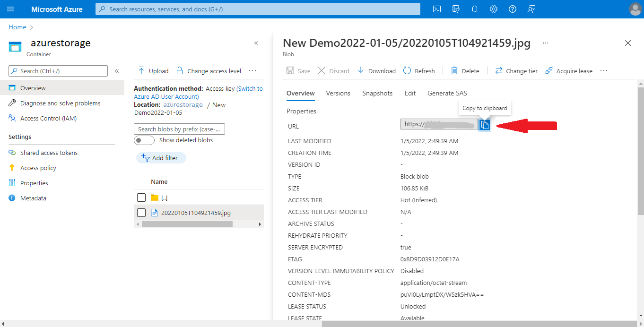Open the Azure portal hamburger menu

(x=11, y=9)
